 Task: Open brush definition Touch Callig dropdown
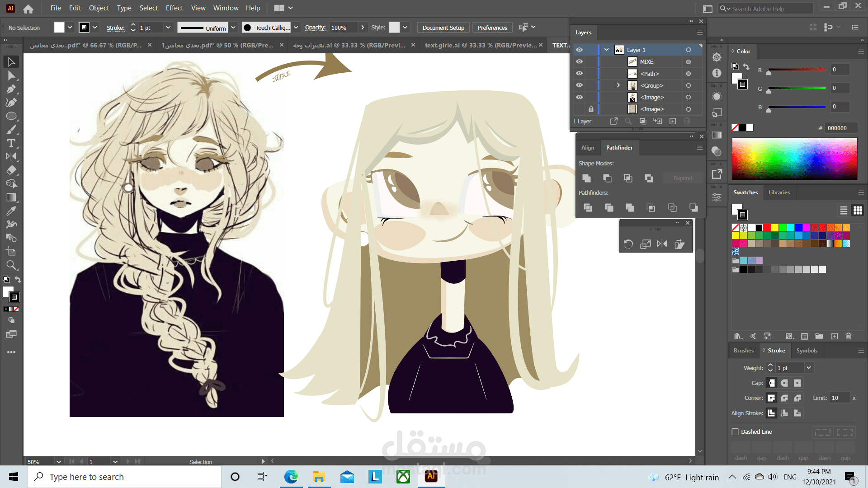pyautogui.click(x=296, y=28)
